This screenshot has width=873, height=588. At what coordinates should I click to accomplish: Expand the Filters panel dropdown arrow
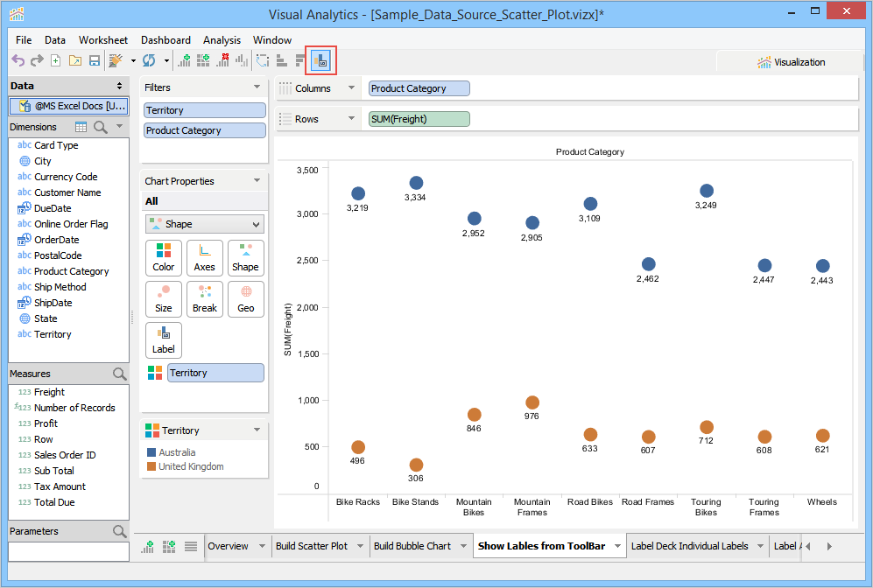(x=257, y=87)
